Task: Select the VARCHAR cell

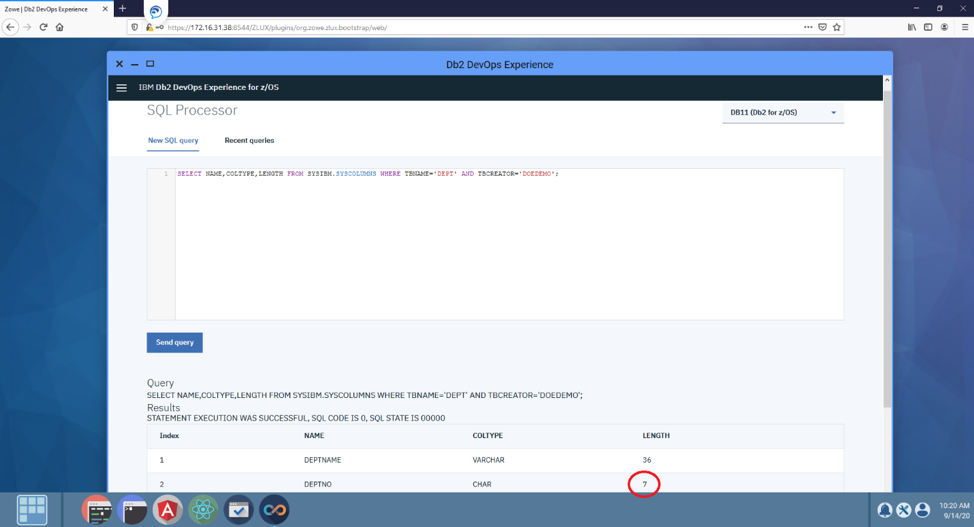Action: (488, 460)
